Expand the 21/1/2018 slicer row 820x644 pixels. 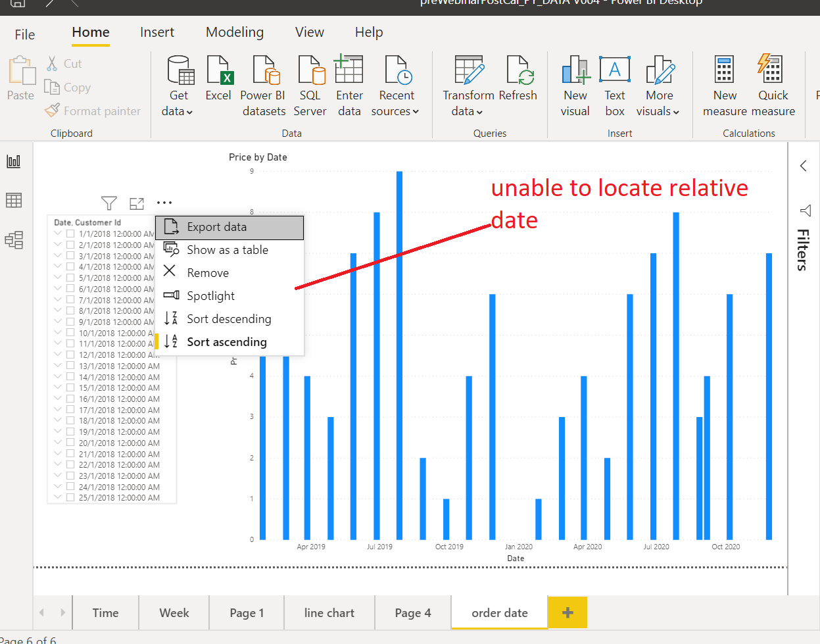click(x=58, y=454)
